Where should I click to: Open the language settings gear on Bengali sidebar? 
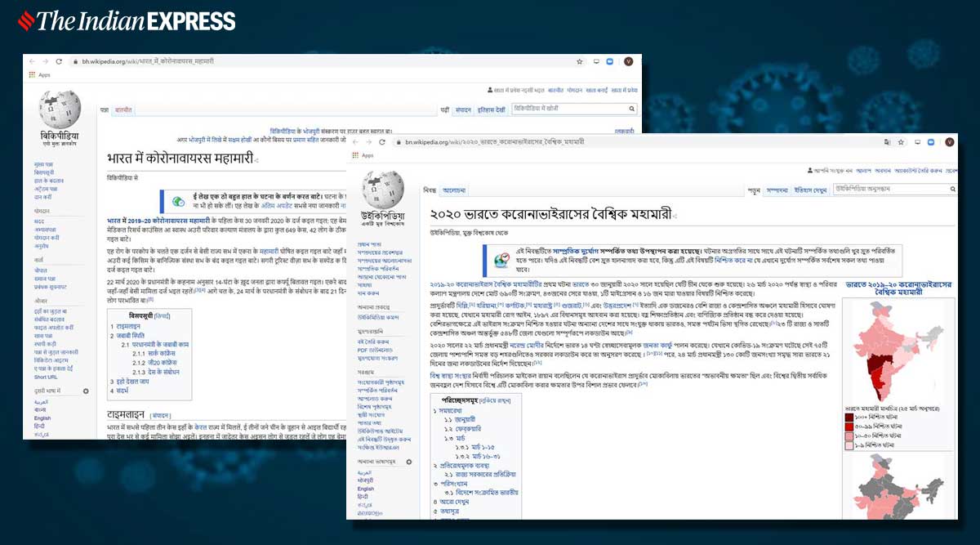pos(408,462)
